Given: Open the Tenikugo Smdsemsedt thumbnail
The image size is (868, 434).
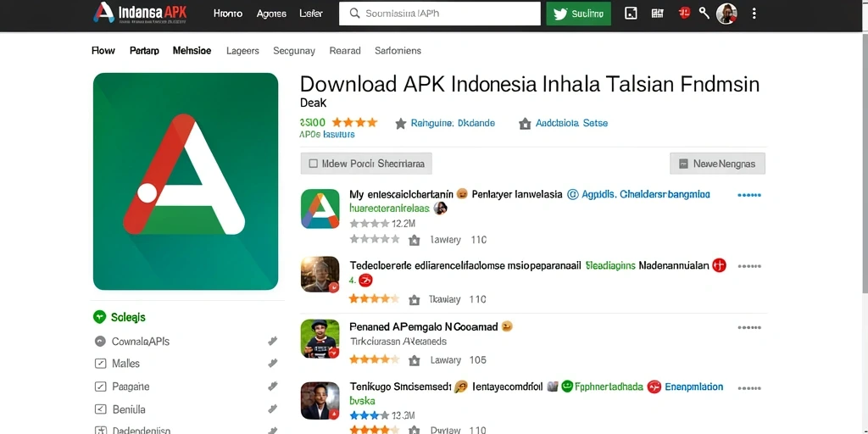Looking at the screenshot, I should tap(320, 400).
